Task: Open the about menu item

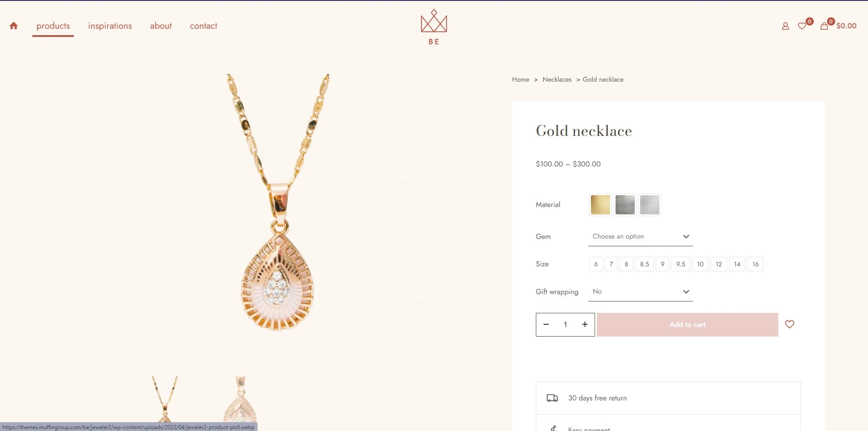Action: (161, 26)
